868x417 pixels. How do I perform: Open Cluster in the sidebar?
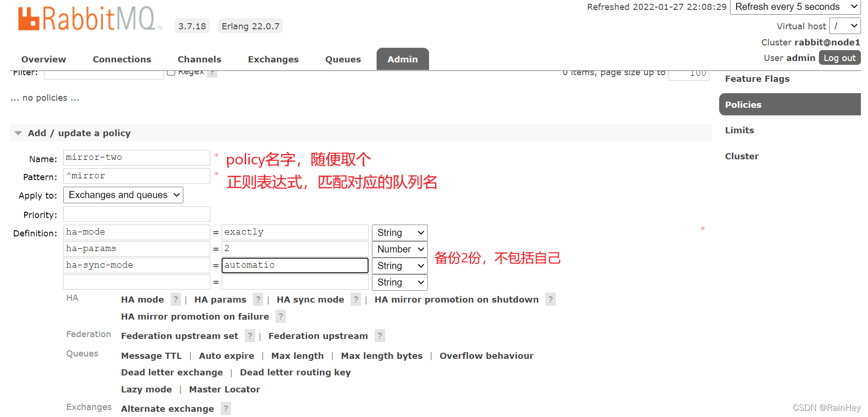point(742,156)
